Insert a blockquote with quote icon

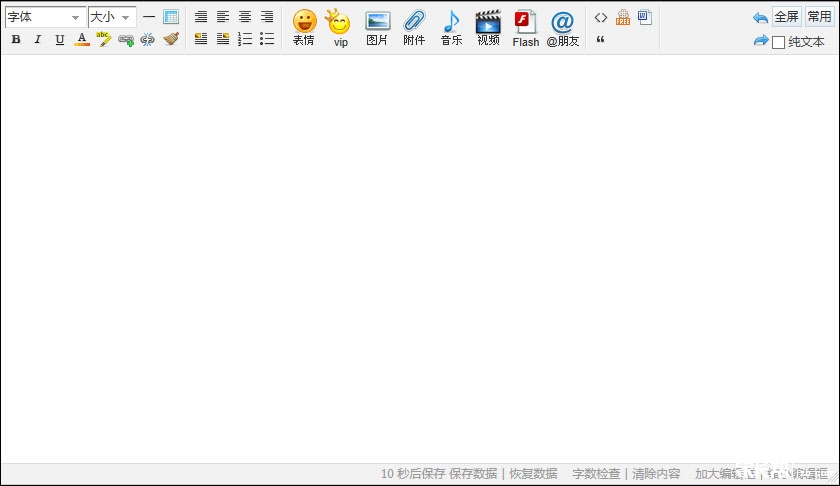click(x=601, y=40)
